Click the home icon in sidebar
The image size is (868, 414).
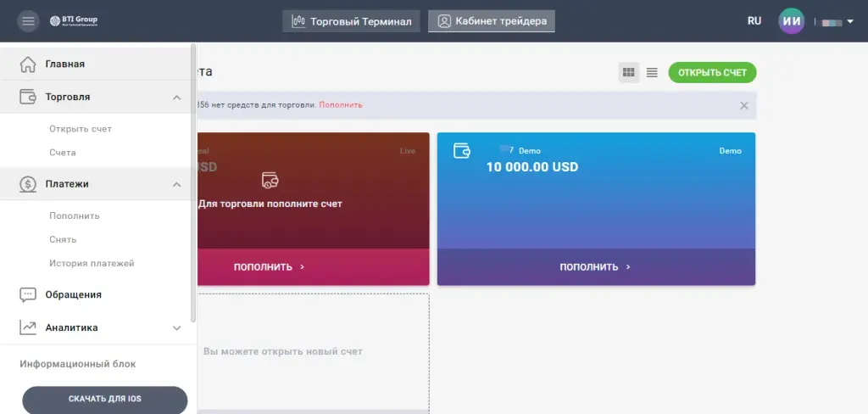(x=28, y=64)
